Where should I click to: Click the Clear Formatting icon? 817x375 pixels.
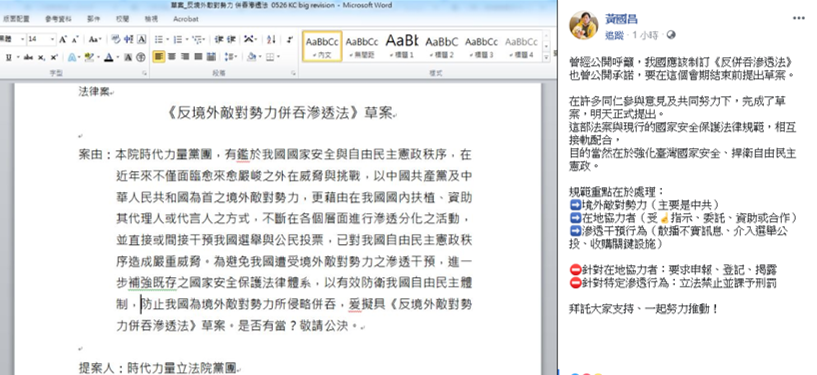(116, 39)
